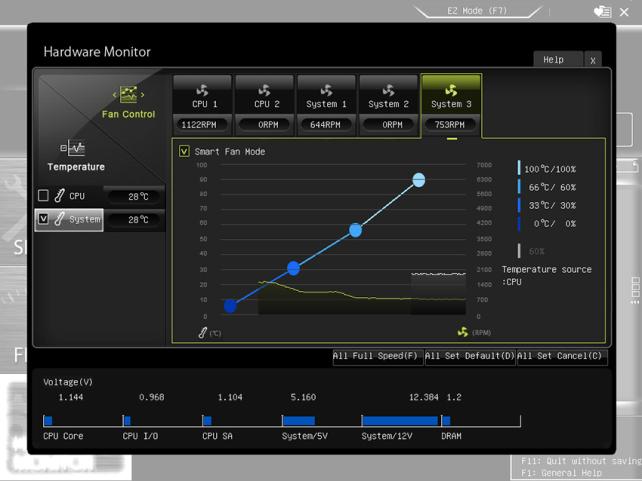This screenshot has width=642, height=481.
Task: Click the 644RPM readout under System 1
Action: tap(326, 124)
